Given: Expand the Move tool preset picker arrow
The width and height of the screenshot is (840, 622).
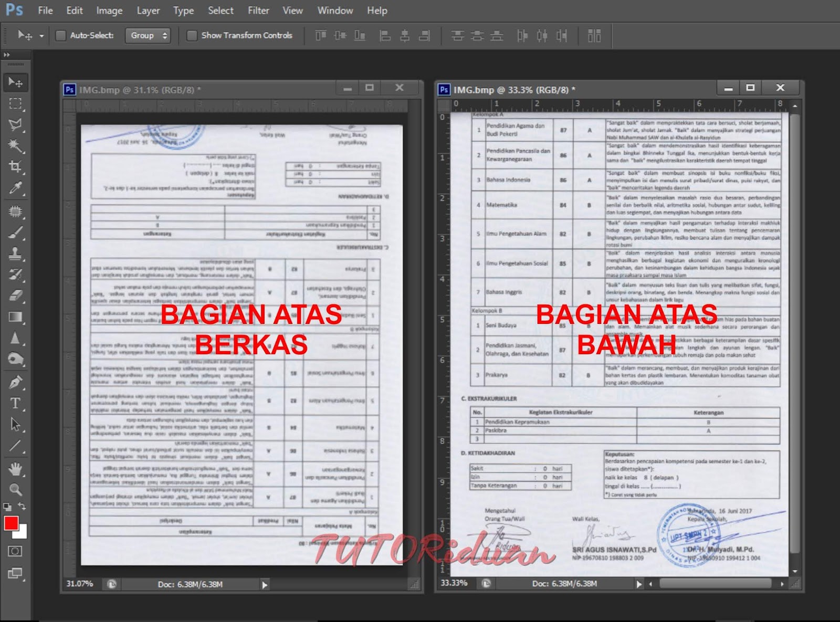Looking at the screenshot, I should (x=41, y=36).
